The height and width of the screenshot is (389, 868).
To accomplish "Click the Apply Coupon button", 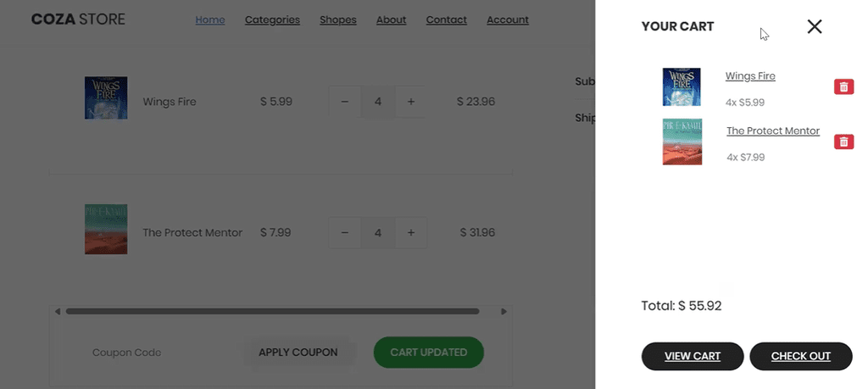I will point(298,353).
